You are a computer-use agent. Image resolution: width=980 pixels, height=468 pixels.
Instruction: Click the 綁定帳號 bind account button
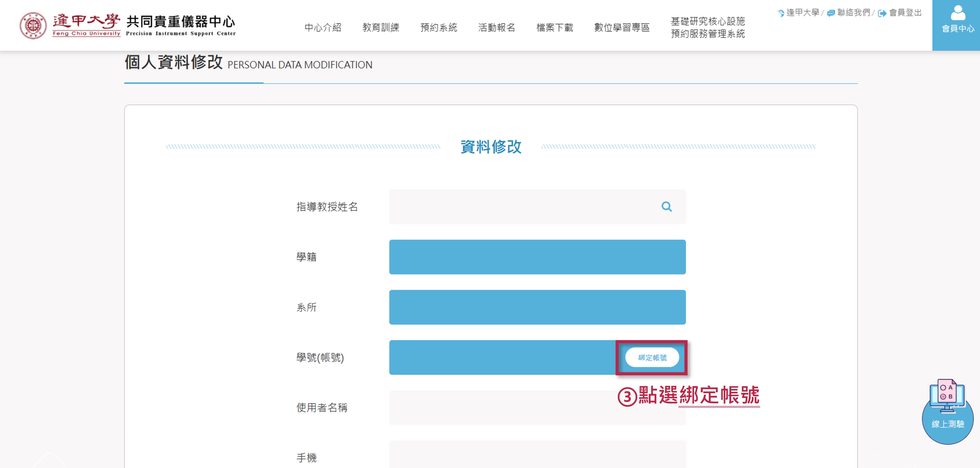(x=652, y=358)
